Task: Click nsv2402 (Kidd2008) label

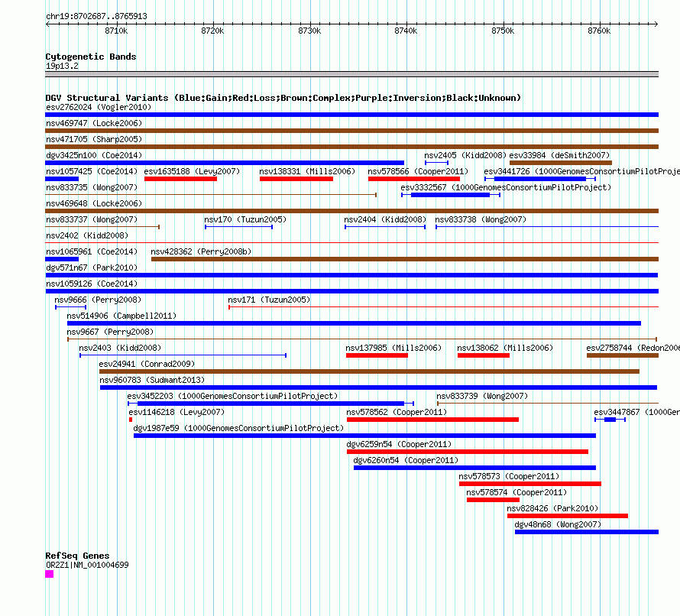Action: pos(87,235)
